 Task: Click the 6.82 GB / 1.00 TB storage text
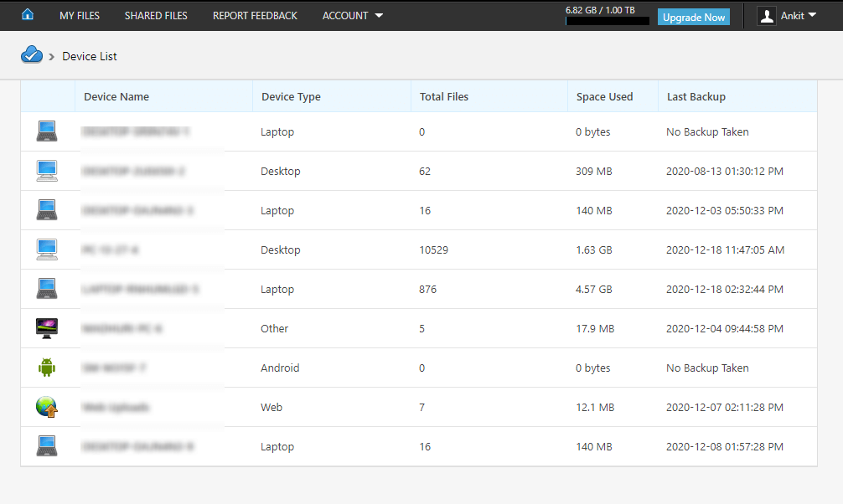coord(600,10)
